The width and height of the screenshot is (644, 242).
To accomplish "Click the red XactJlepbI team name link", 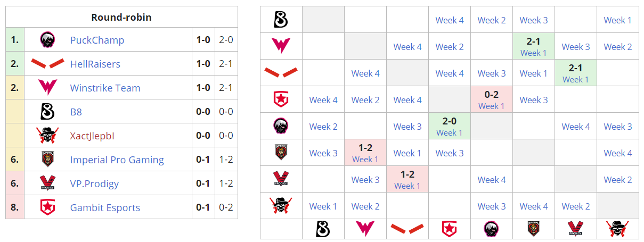I will (x=92, y=136).
